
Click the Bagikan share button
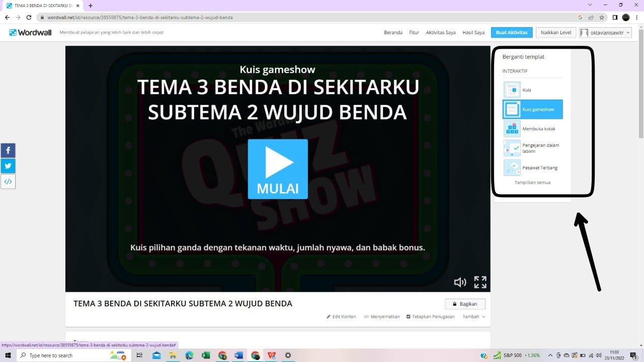point(465,304)
